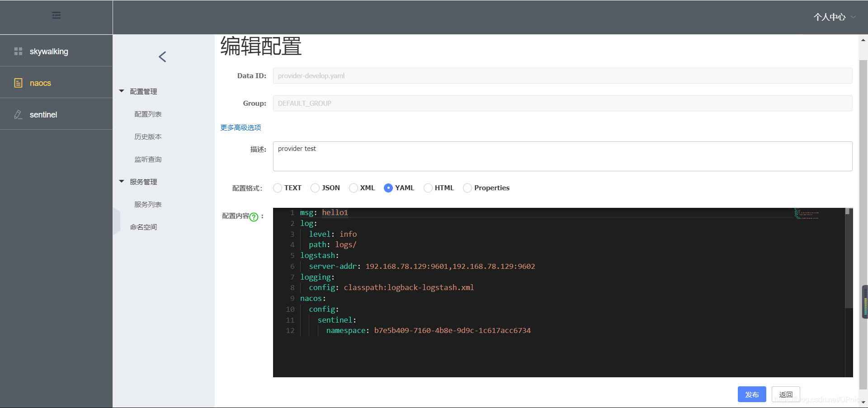Screen dimensions: 868x408
Task: Go to 历史版本 in the navigation
Action: [147, 136]
